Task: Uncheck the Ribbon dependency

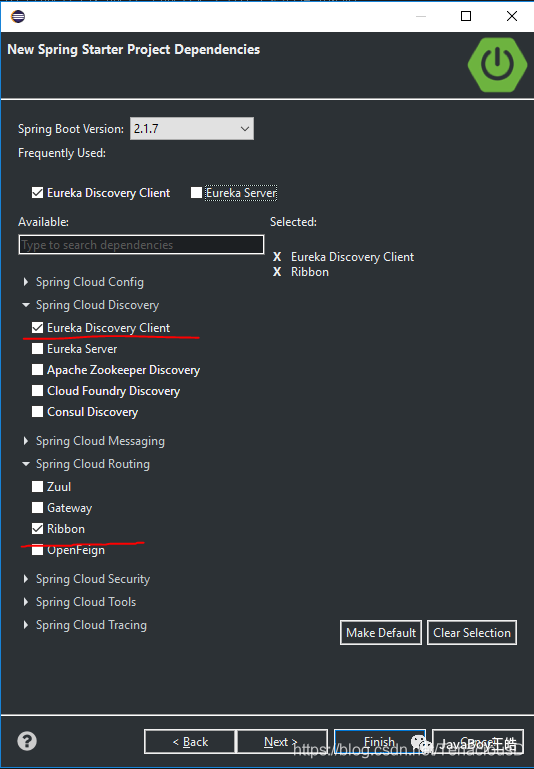Action: point(37,529)
